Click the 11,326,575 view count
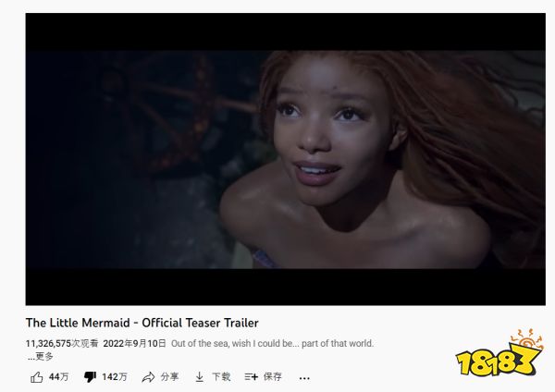This screenshot has width=555, height=392. (x=62, y=344)
